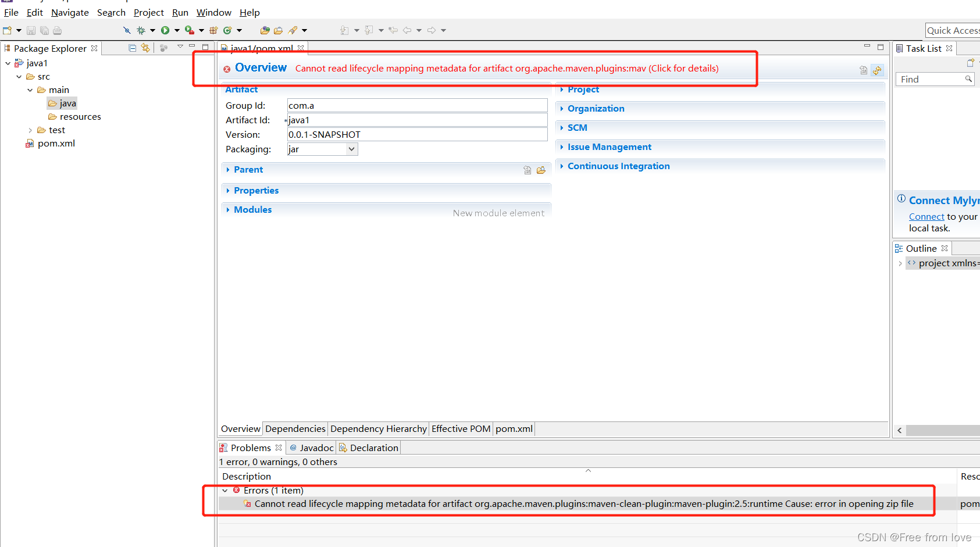Click the Errors item expander arrow

tap(225, 490)
